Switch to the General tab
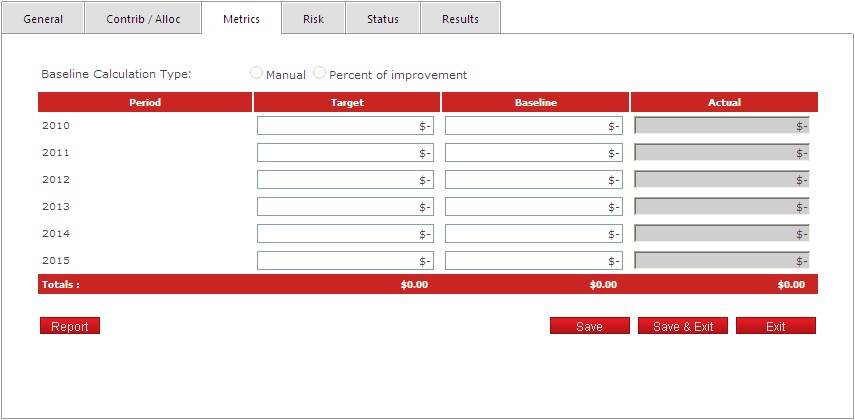 click(x=43, y=19)
